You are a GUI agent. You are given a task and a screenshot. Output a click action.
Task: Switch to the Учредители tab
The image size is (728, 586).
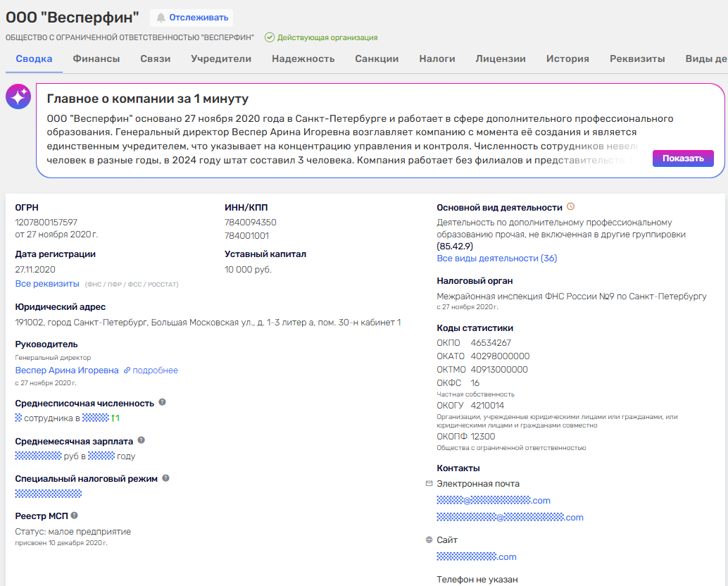coord(221,59)
